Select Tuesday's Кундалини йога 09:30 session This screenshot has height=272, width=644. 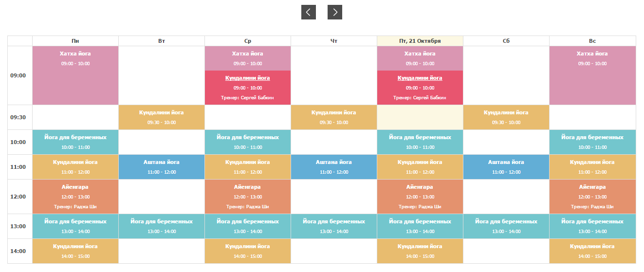[161, 117]
